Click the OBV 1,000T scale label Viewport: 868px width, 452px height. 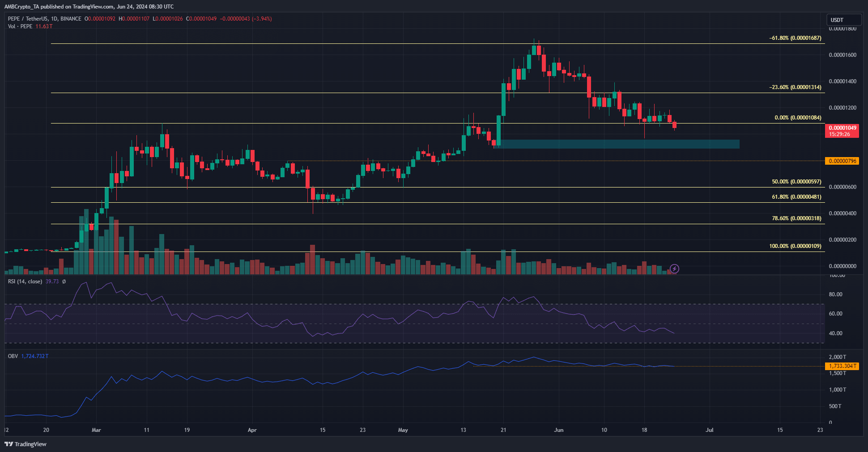coord(837,390)
